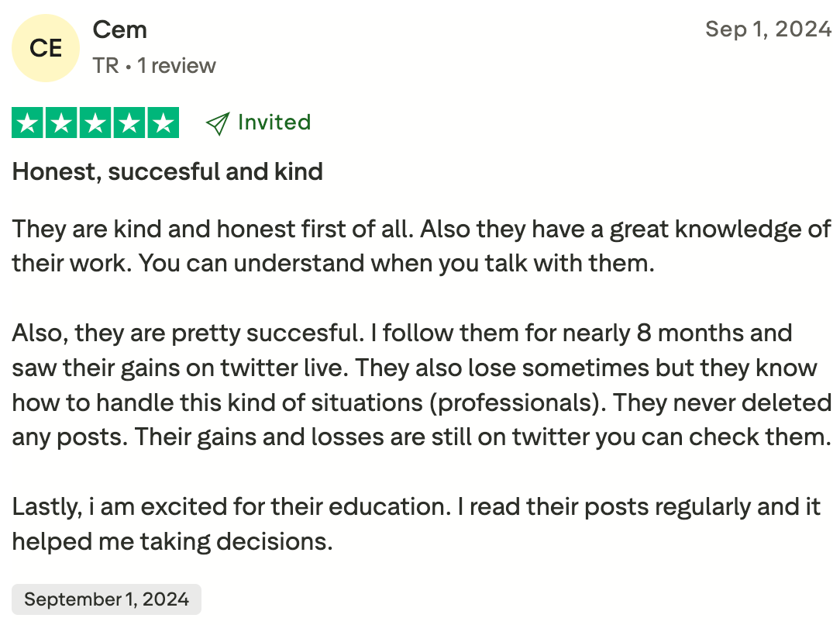Click the fifth green rating star

tap(163, 123)
